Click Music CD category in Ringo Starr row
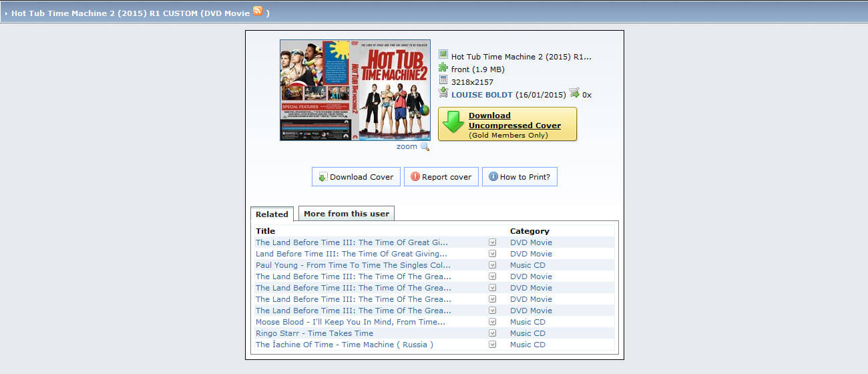 pos(527,333)
